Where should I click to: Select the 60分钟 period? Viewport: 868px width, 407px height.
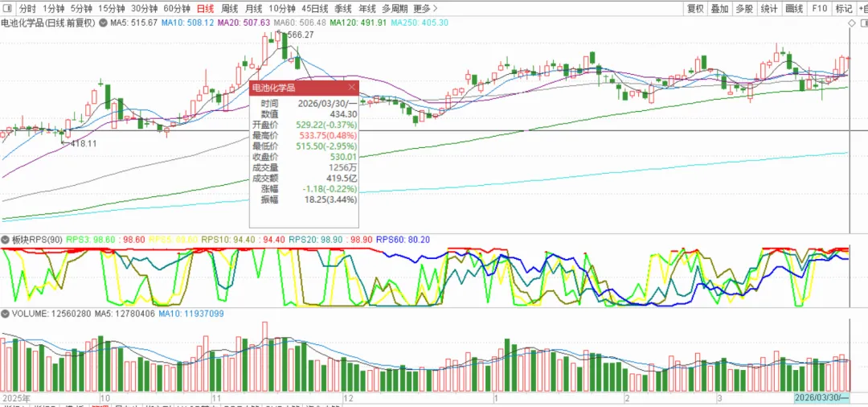(x=177, y=9)
